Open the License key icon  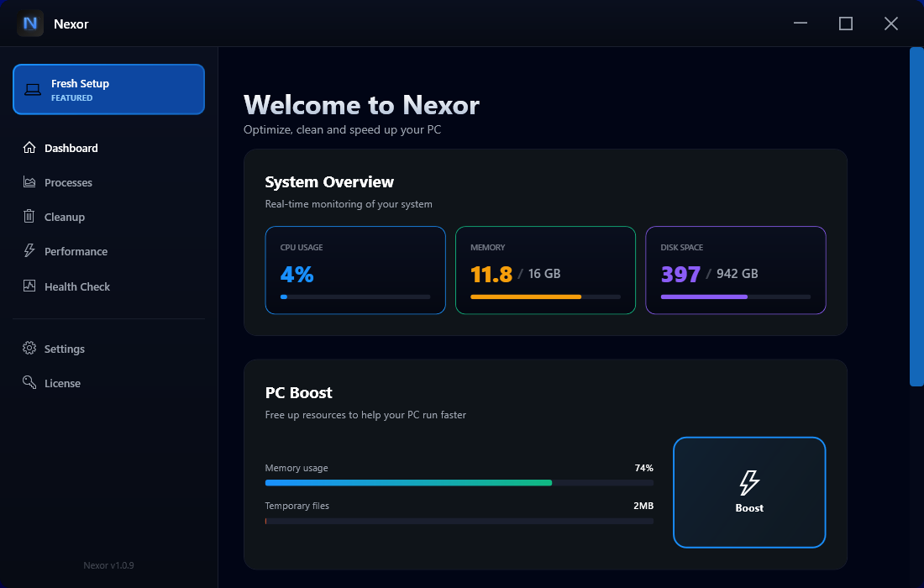coord(28,382)
